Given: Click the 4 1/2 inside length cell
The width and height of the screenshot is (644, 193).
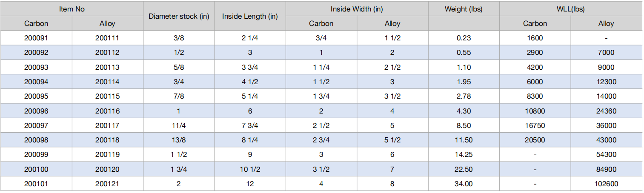Looking at the screenshot, I should point(250,82).
